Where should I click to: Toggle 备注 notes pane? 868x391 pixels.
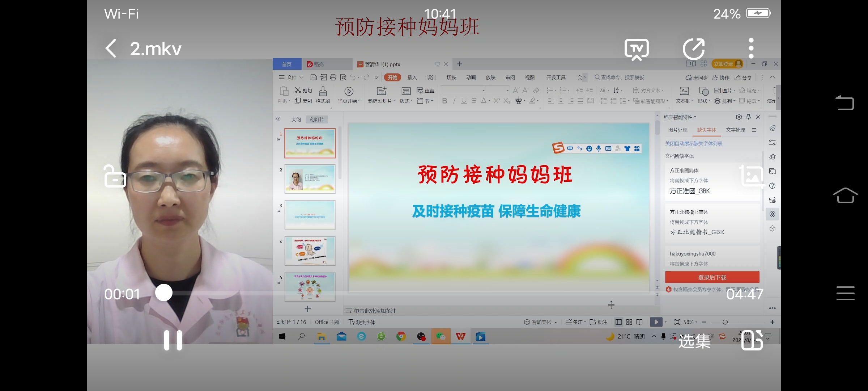click(575, 322)
